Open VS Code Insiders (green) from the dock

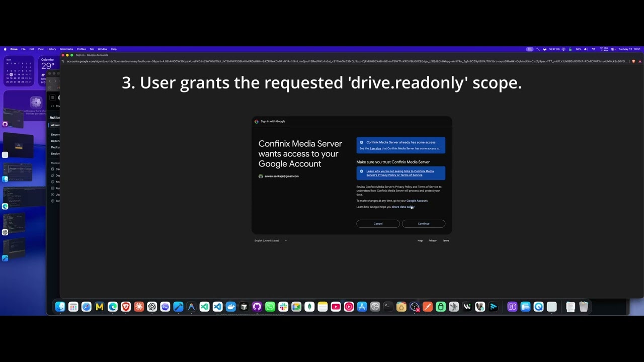tap(204, 307)
